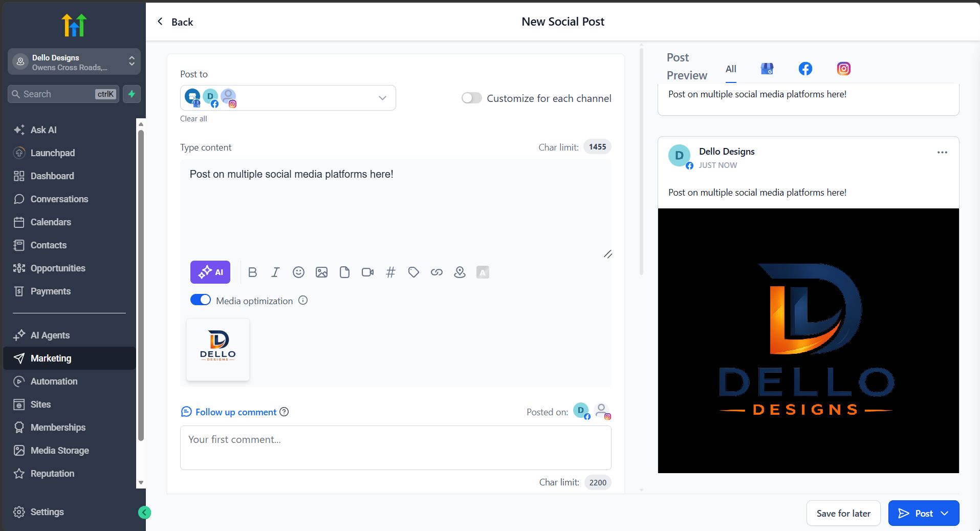980x531 pixels.
Task: Attach a document file icon
Action: click(x=344, y=272)
